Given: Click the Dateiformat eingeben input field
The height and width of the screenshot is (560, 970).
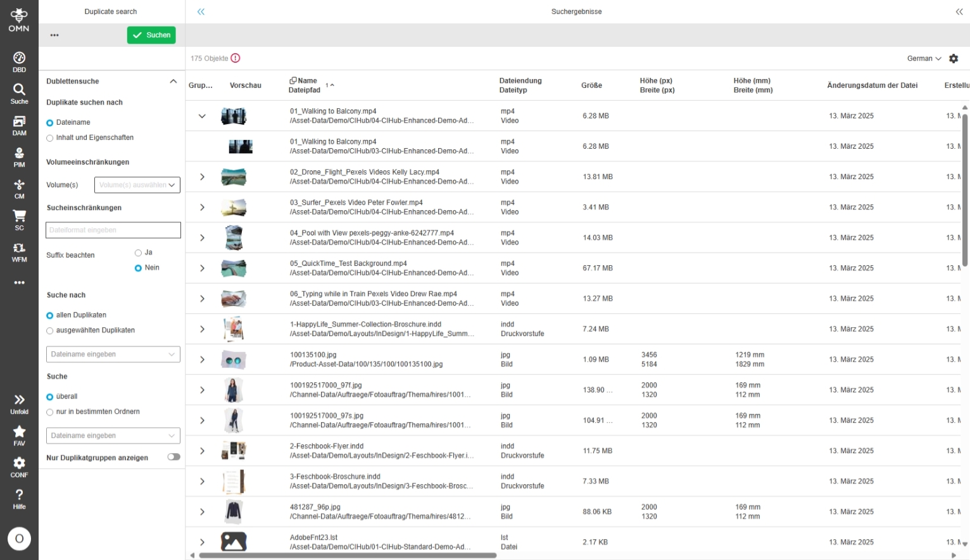Looking at the screenshot, I should coord(113,230).
